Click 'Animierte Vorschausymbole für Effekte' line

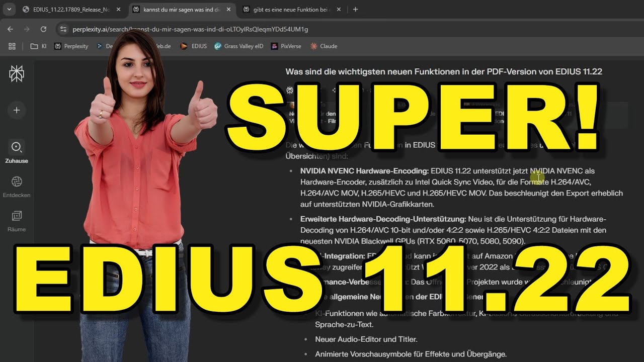pos(411,354)
